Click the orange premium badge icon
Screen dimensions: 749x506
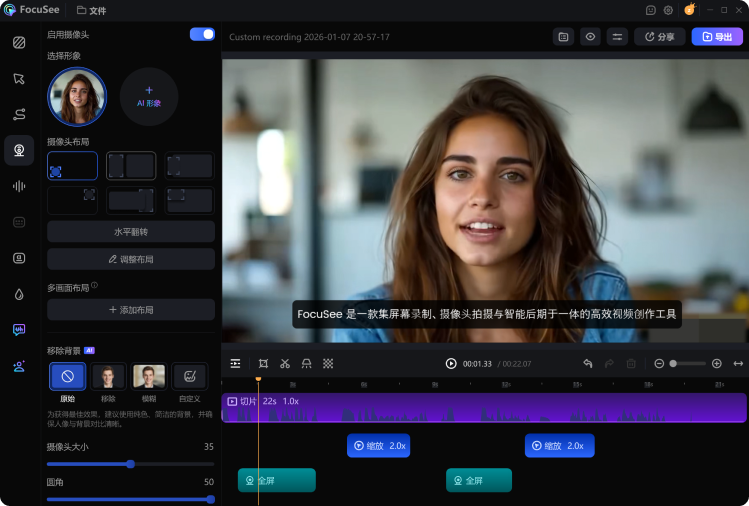(690, 9)
